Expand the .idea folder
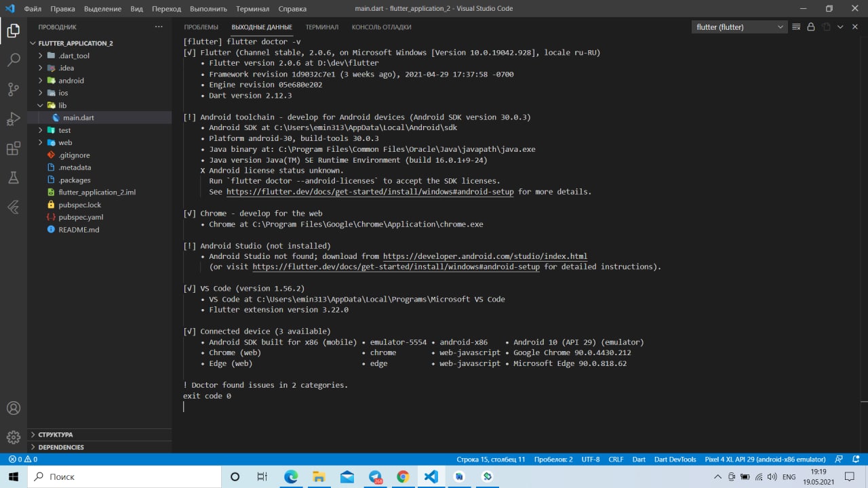 [x=41, y=68]
